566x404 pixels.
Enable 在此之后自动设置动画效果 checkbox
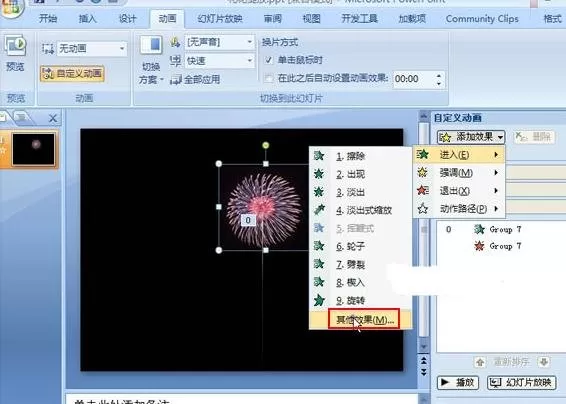point(269,78)
